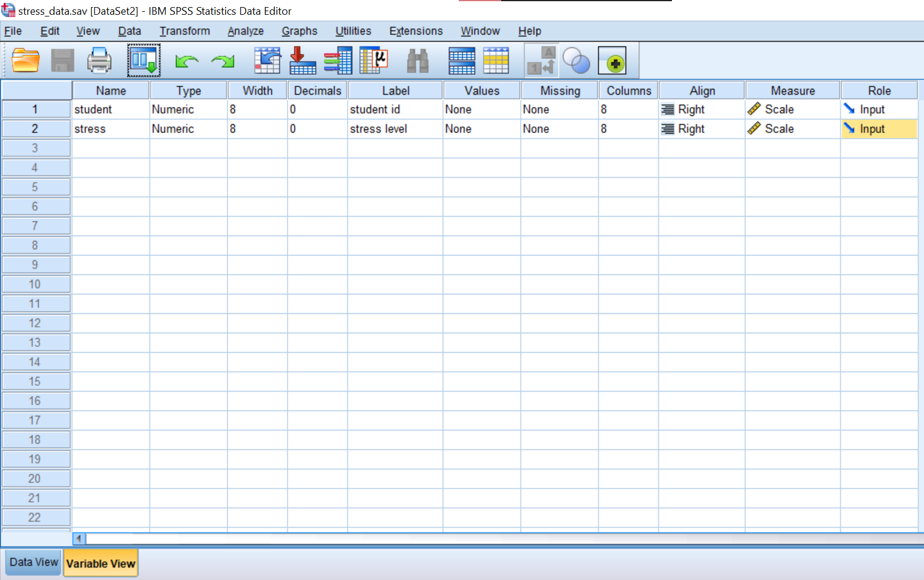Select row header number 1
The width and height of the screenshot is (924, 580).
(x=36, y=110)
